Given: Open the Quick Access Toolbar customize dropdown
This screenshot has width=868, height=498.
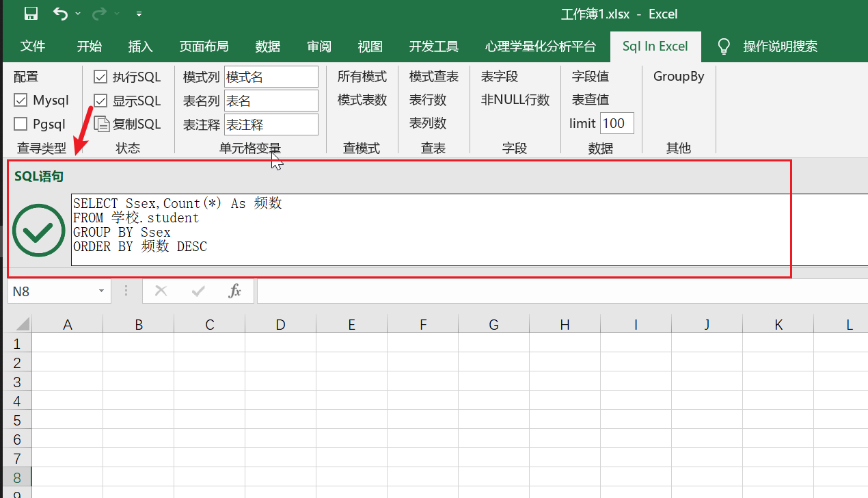Looking at the screenshot, I should pos(140,13).
